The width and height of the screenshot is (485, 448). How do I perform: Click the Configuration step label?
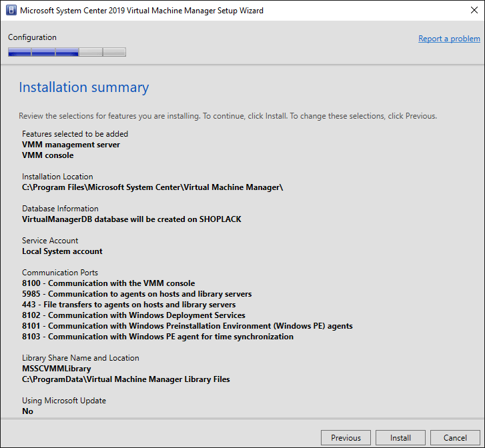click(32, 37)
